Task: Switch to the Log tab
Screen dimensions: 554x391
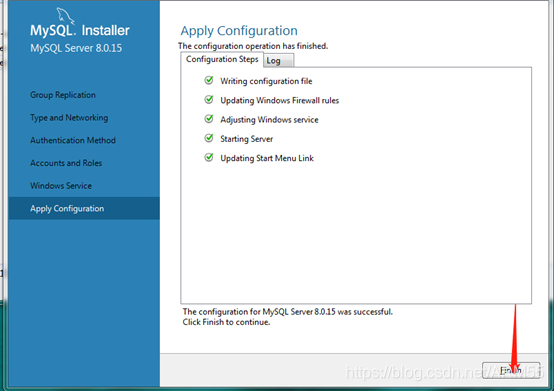Action: pyautogui.click(x=278, y=60)
